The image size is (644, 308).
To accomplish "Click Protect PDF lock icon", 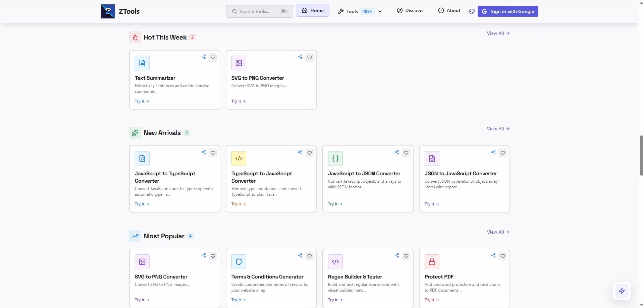I will (x=432, y=262).
